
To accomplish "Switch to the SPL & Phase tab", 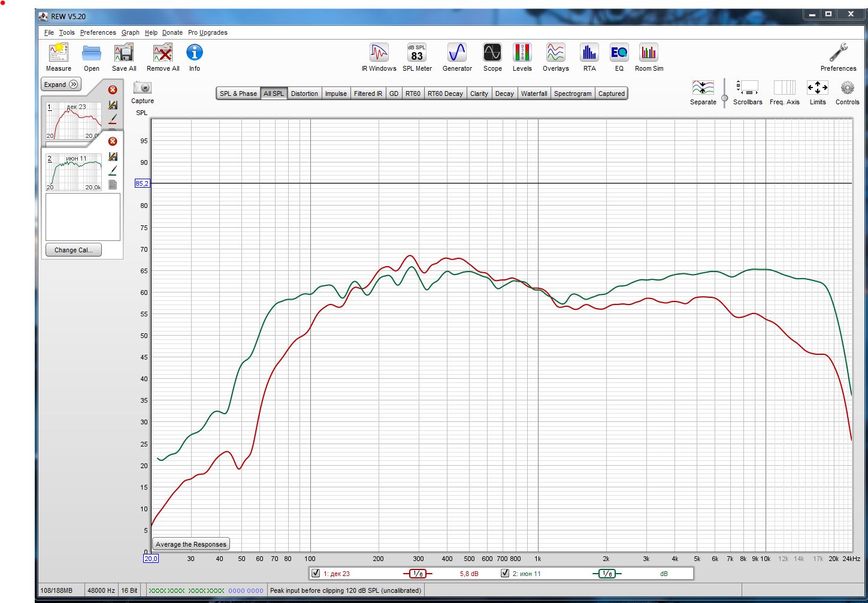I will [x=238, y=94].
